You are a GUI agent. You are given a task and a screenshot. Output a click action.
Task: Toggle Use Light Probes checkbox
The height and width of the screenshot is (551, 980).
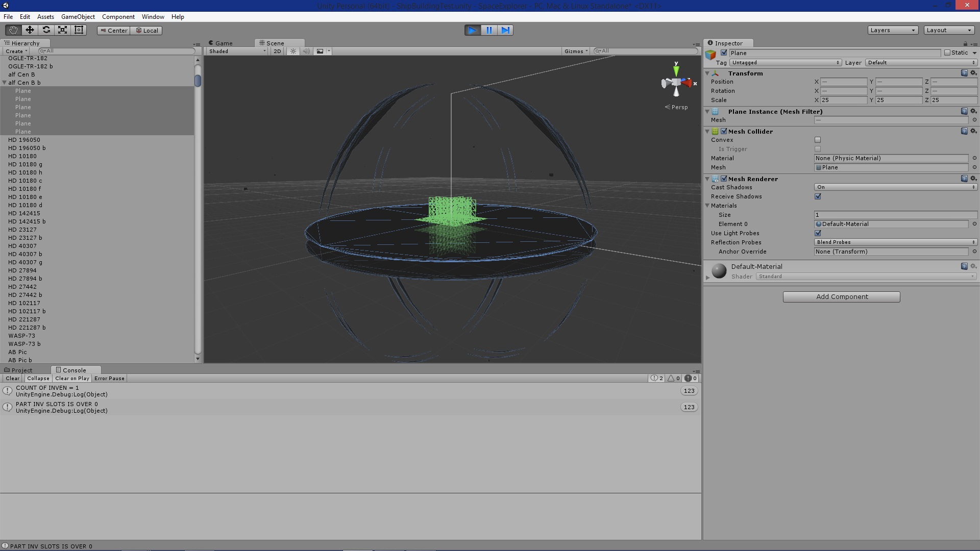click(x=818, y=233)
